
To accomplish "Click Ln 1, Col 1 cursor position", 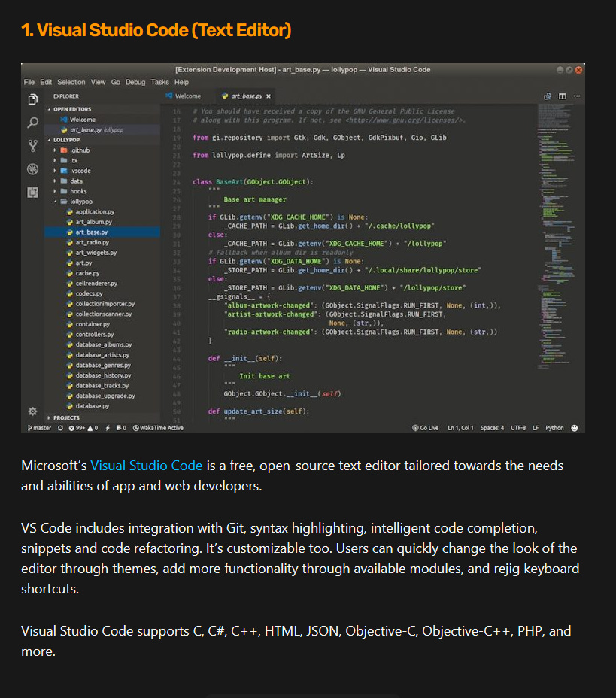I will coord(460,428).
